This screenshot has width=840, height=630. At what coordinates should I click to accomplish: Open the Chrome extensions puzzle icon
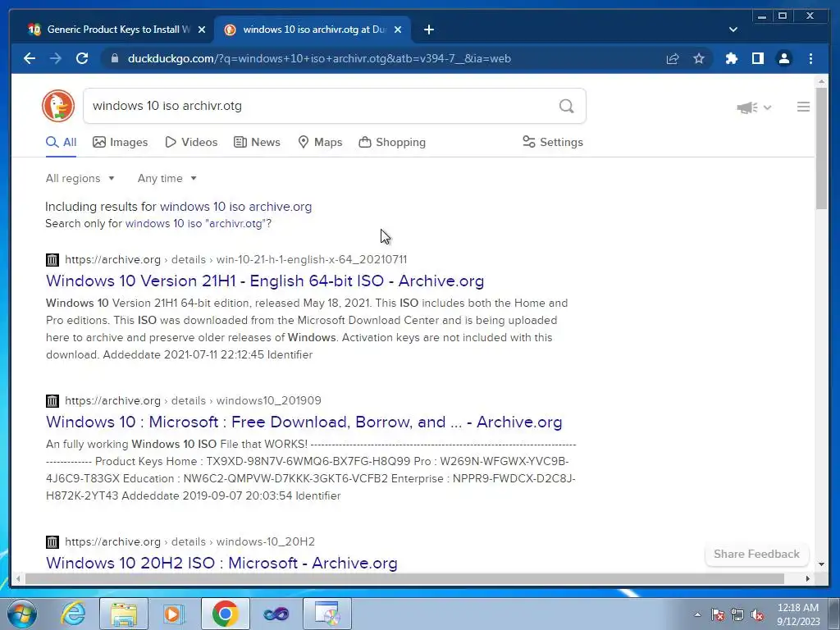(731, 58)
